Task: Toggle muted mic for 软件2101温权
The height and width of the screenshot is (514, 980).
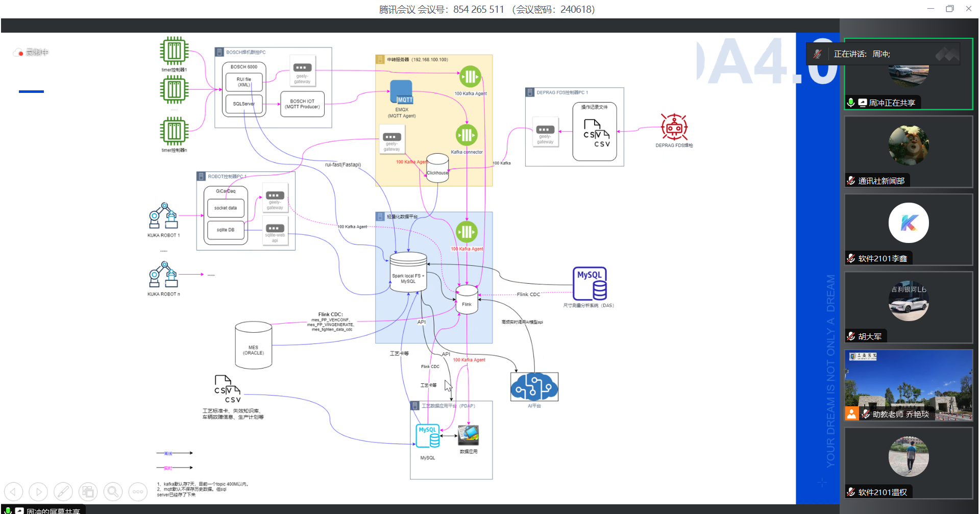Action: (x=851, y=492)
